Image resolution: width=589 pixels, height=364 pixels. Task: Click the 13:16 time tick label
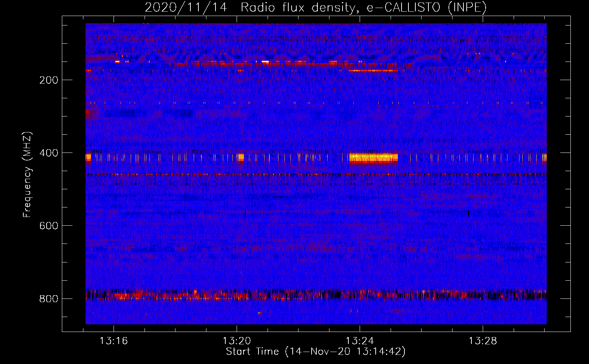tap(114, 341)
